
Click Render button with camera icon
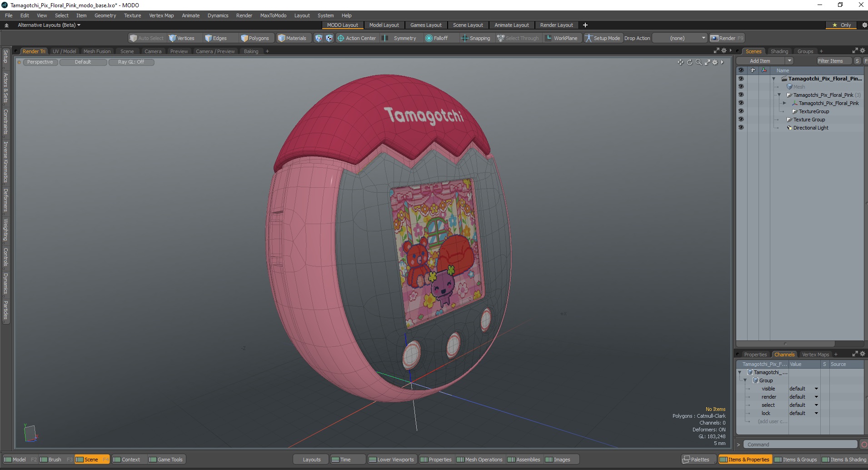click(x=727, y=38)
